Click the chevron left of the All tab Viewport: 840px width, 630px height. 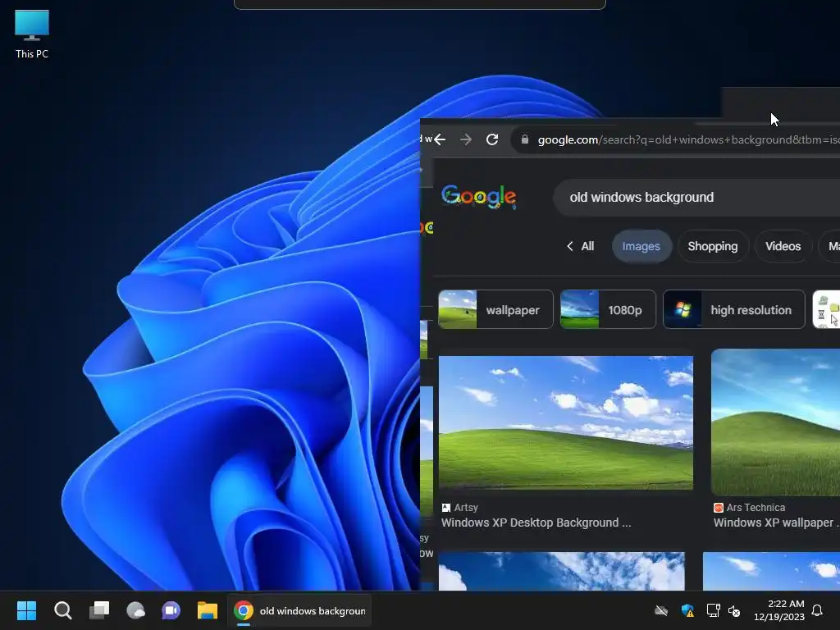pyautogui.click(x=570, y=246)
